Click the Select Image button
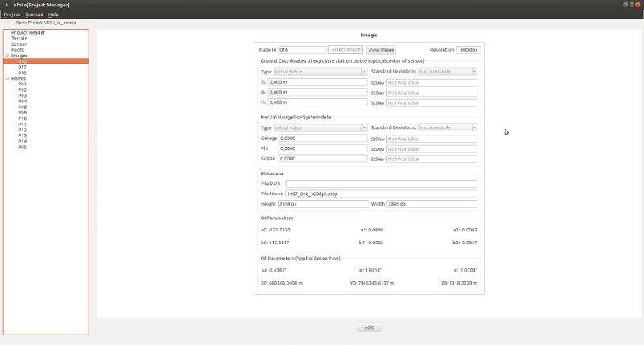The height and width of the screenshot is (345, 644). coord(345,50)
